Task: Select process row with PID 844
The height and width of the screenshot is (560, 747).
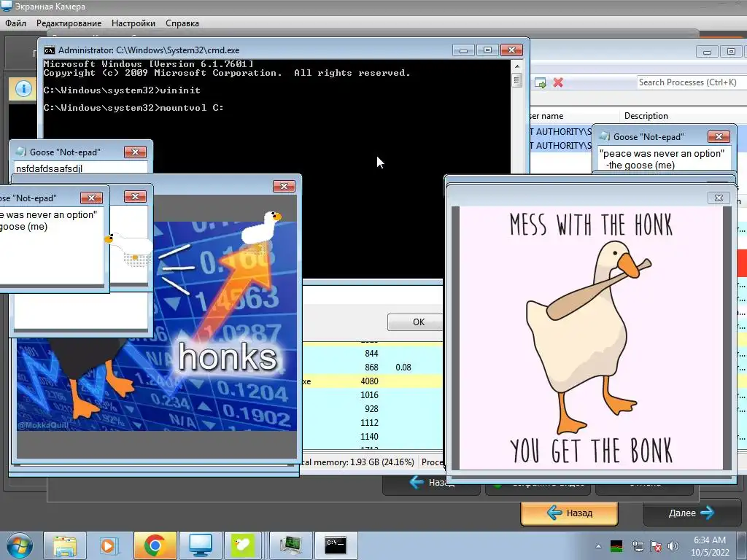Action: (x=373, y=354)
